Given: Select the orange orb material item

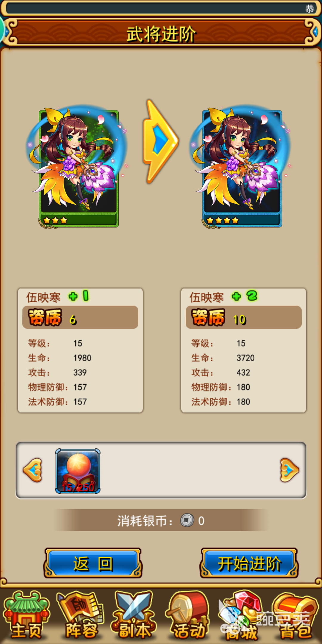Looking at the screenshot, I should 78,471.
